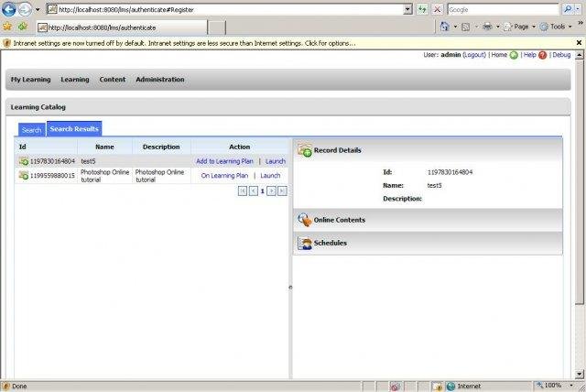Sort by the Description column header
586x392 pixels.
point(161,147)
